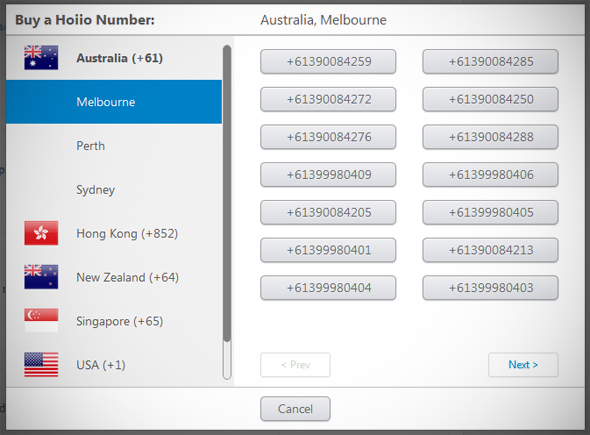Click the New Zealand flag icon
Viewport: 590px width, 435px height.
pyautogui.click(x=41, y=277)
